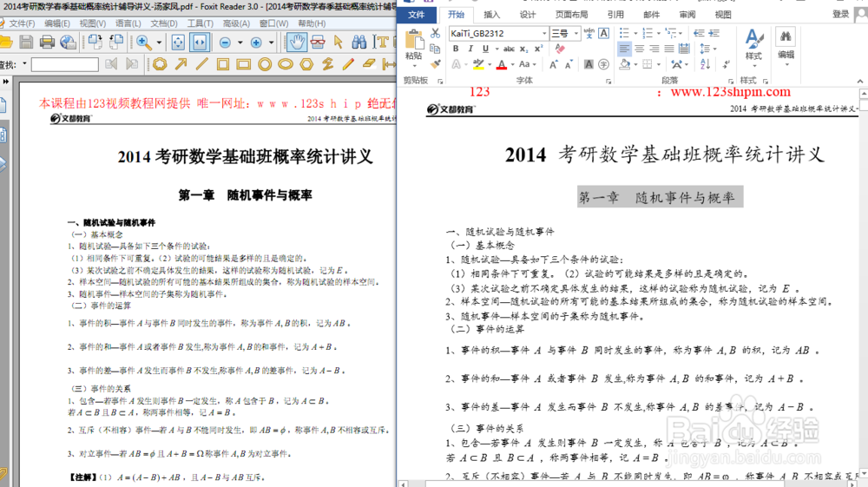Choose the circle annotation tool
The height and width of the screenshot is (487, 868).
tap(265, 65)
